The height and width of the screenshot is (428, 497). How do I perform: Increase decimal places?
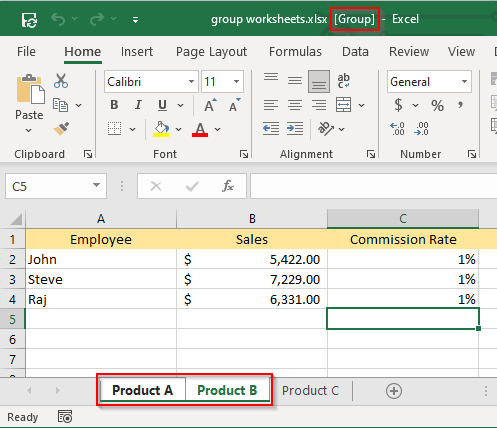[x=397, y=129]
